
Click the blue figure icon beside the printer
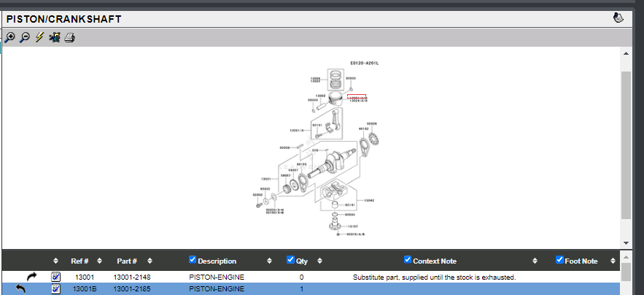(55, 38)
